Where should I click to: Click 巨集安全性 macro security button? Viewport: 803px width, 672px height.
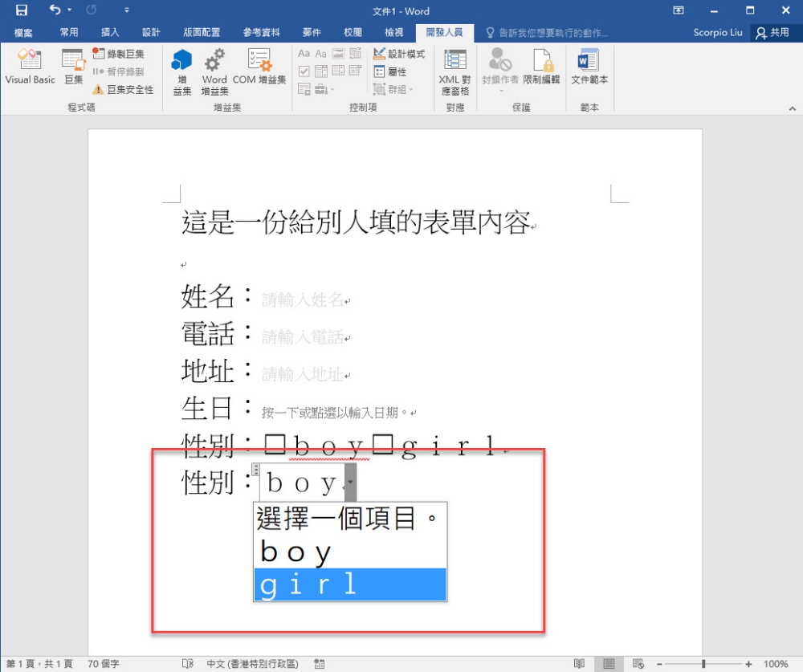(123, 89)
